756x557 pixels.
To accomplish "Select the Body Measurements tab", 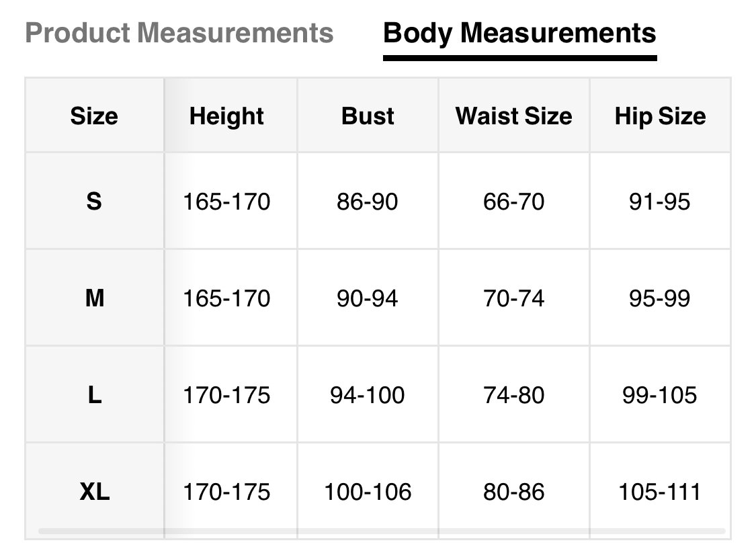I will click(519, 33).
